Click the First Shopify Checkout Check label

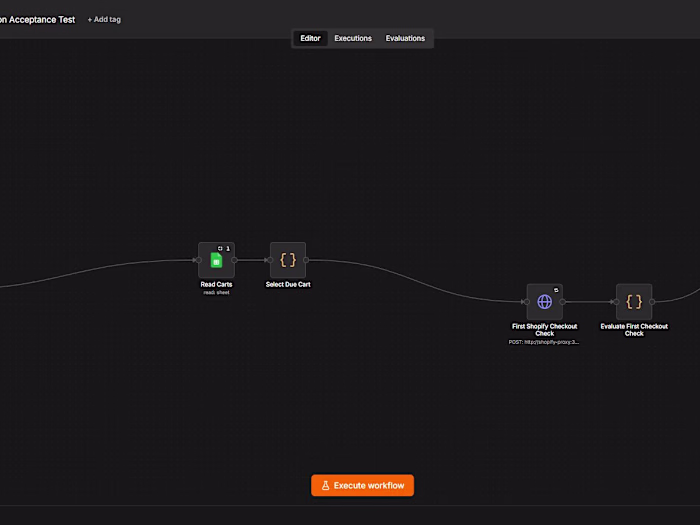point(545,330)
